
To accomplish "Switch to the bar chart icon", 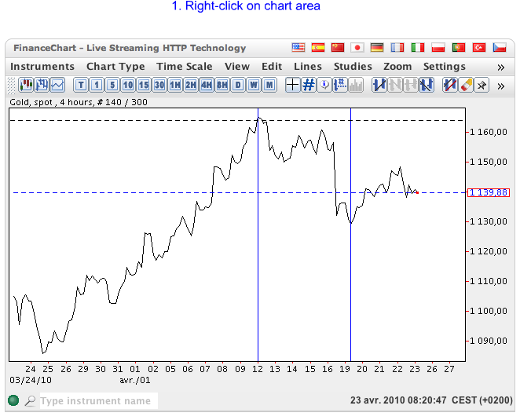I will click(x=42, y=85).
